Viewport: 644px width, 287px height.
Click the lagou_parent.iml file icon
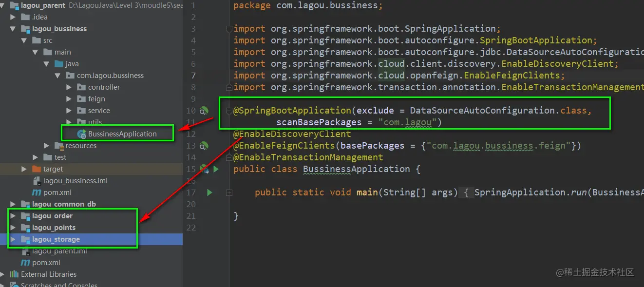[x=25, y=251]
